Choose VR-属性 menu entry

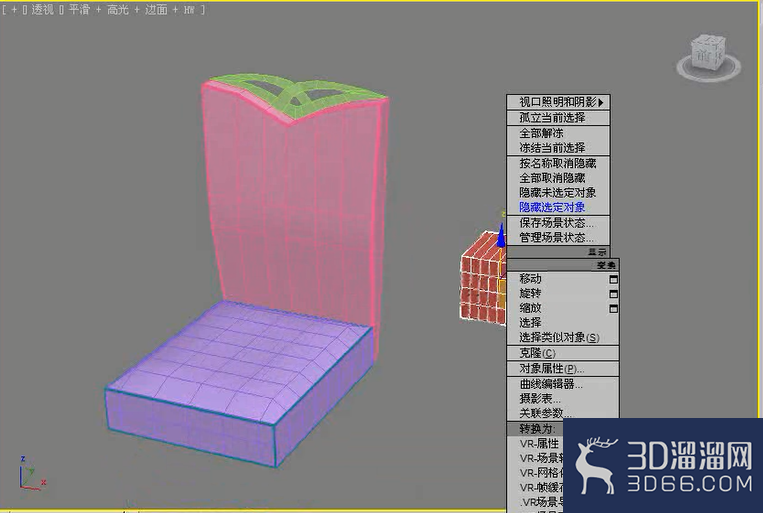pyautogui.click(x=539, y=443)
